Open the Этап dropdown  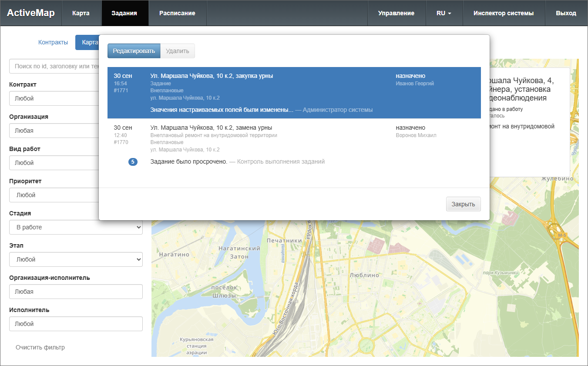click(x=76, y=259)
